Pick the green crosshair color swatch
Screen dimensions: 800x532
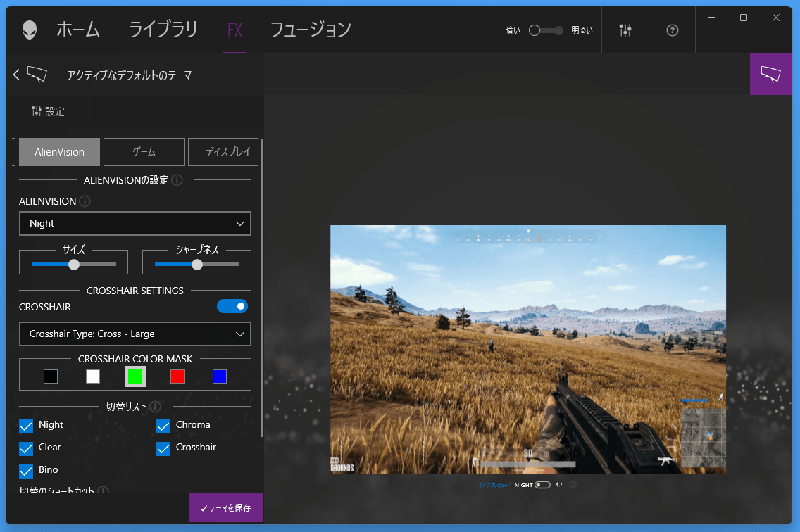135,376
